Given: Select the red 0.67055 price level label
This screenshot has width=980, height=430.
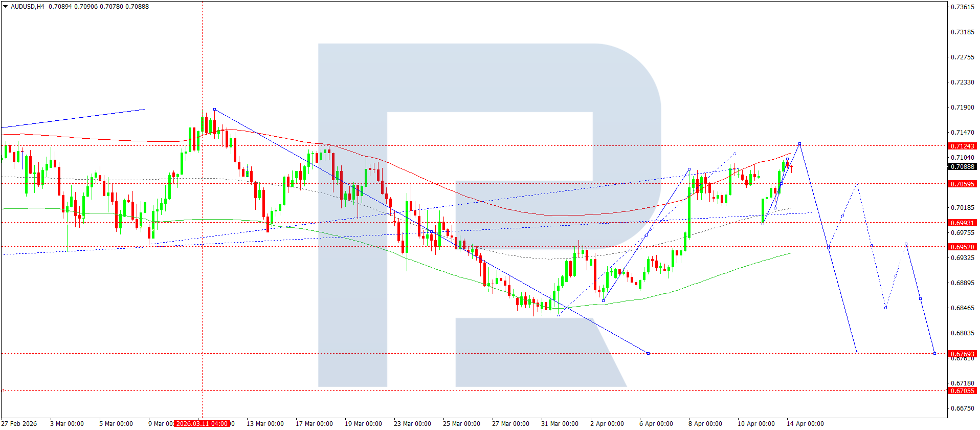Looking at the screenshot, I should (962, 391).
